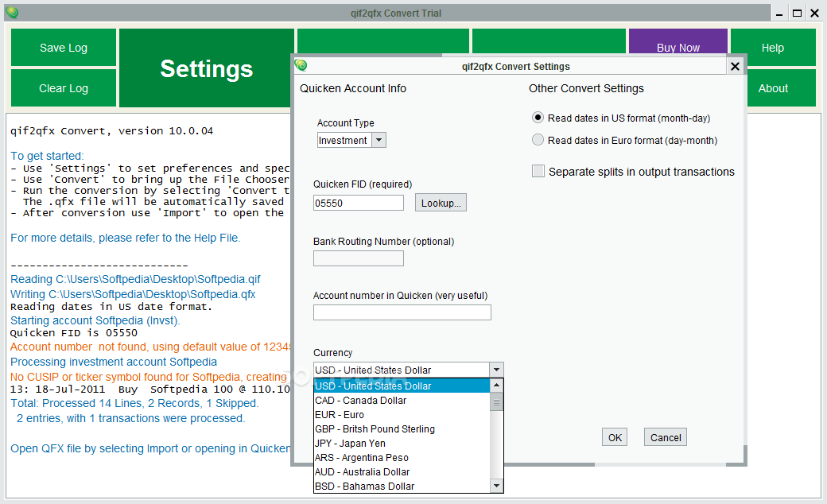Open the Account Type Investment dropdown
Viewport: 827px width, 504px height.
tap(351, 140)
